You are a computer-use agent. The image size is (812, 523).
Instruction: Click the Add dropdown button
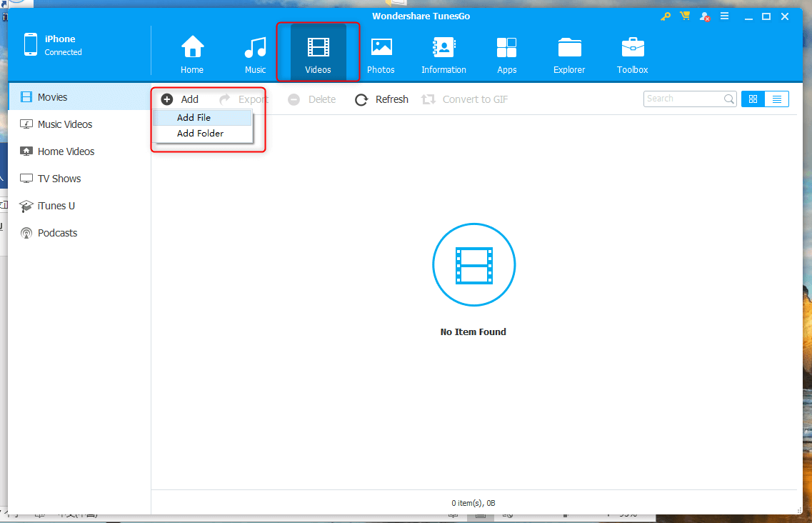(180, 99)
